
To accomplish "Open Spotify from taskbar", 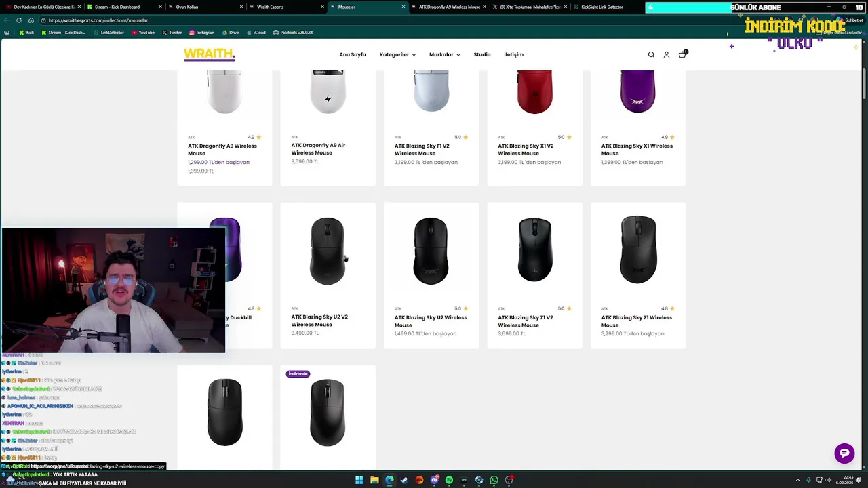I will click(x=449, y=480).
